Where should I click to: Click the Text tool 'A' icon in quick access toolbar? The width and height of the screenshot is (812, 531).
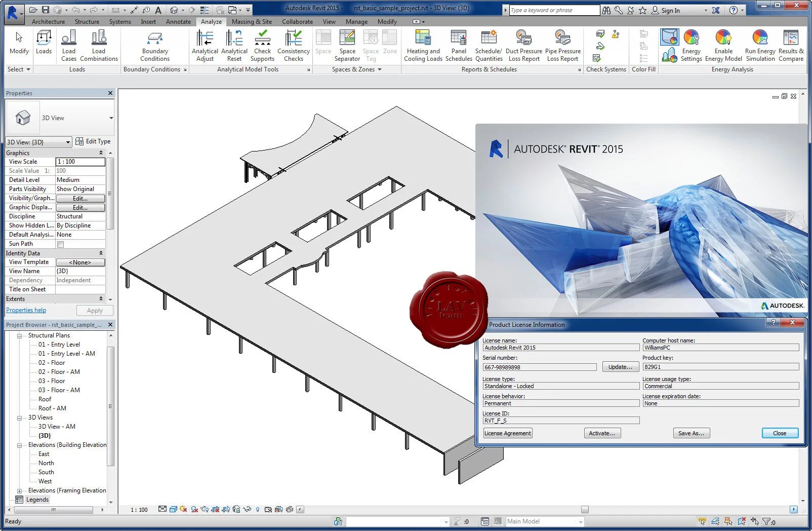pyautogui.click(x=158, y=10)
